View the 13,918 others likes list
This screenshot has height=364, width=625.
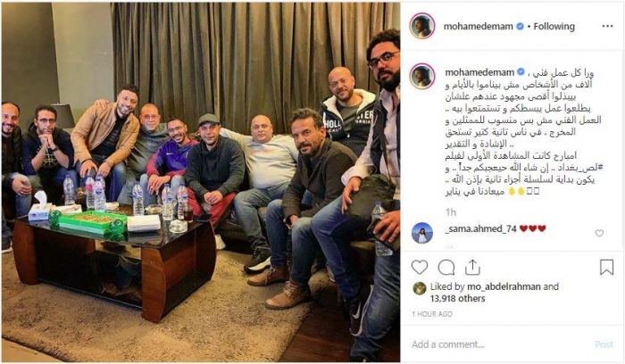[457, 298]
